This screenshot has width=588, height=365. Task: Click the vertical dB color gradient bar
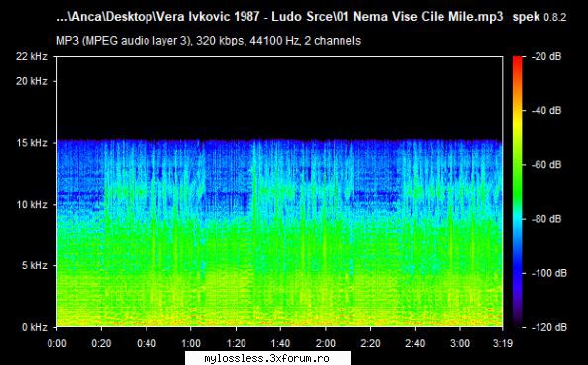point(518,192)
